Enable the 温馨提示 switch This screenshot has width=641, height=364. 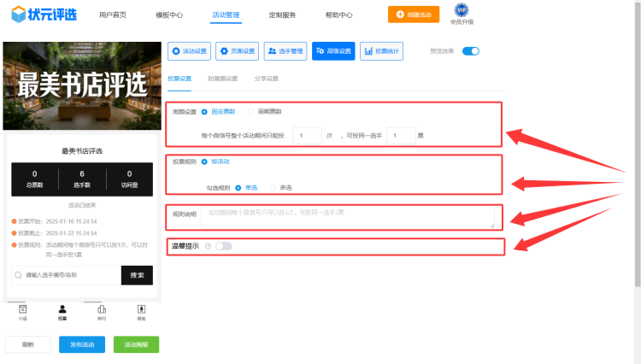224,246
